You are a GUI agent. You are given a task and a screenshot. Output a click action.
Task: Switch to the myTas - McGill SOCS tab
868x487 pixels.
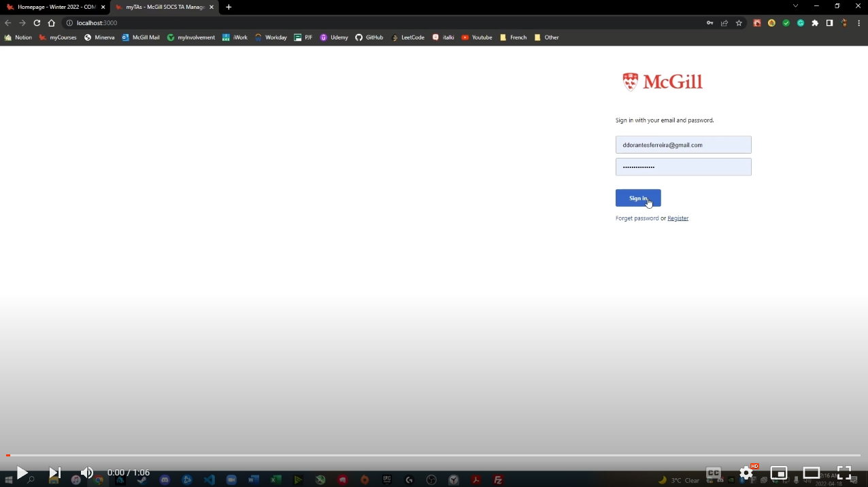click(163, 7)
